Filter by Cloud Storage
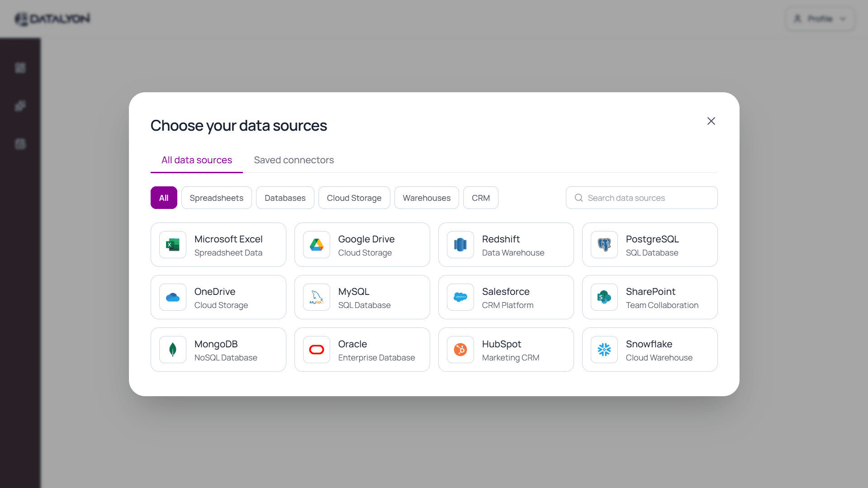Screen dimensions: 868x488 pos(354,198)
